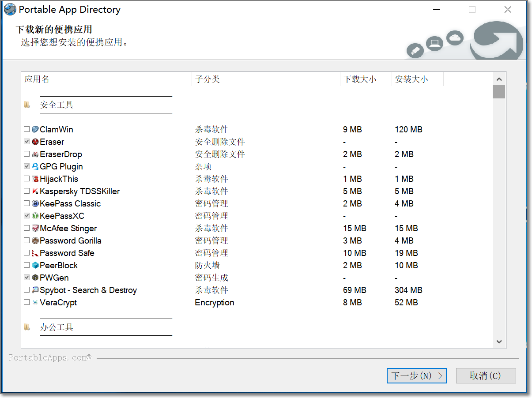This screenshot has width=532, height=398.
Task: Click the GPG Plugin icon
Action: 35,166
